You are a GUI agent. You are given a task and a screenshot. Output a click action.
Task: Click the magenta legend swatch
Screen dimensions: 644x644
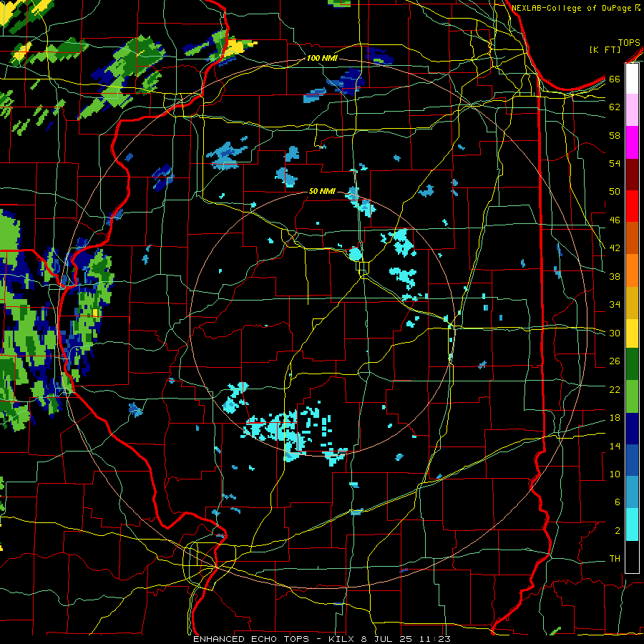point(632,142)
